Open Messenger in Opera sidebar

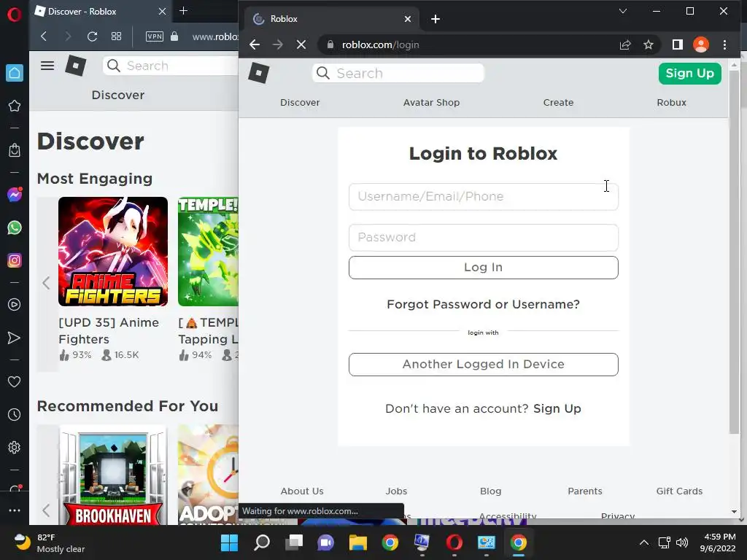(15, 194)
